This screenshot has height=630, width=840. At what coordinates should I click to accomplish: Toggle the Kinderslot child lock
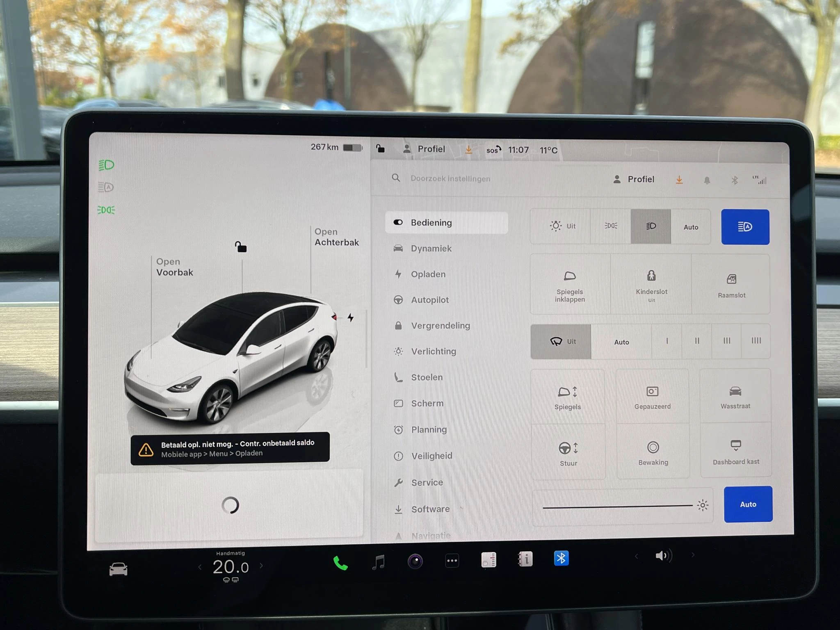click(651, 285)
